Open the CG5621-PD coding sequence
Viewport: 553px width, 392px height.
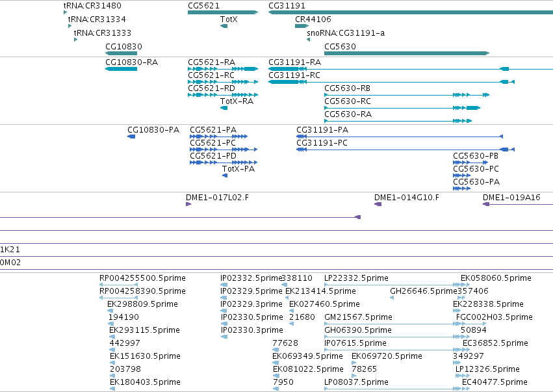224,163
